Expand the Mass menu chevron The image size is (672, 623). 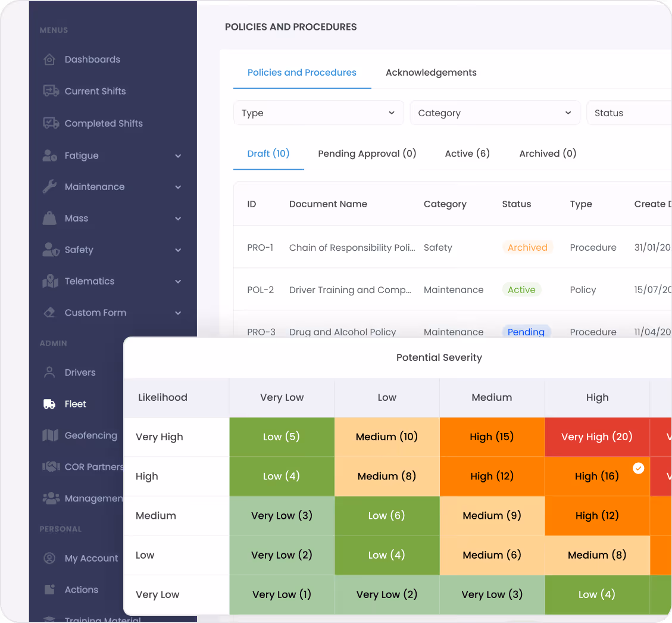pyautogui.click(x=178, y=219)
